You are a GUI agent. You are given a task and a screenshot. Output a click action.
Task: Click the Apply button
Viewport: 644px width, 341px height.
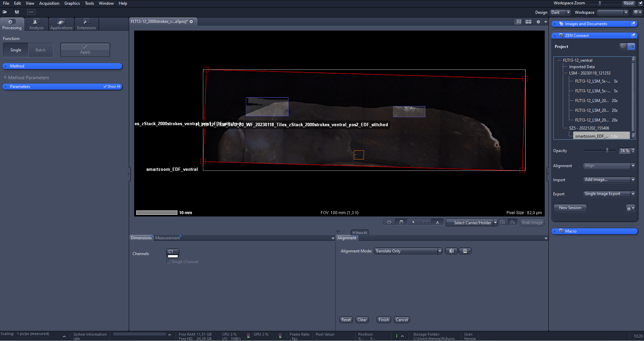85,50
